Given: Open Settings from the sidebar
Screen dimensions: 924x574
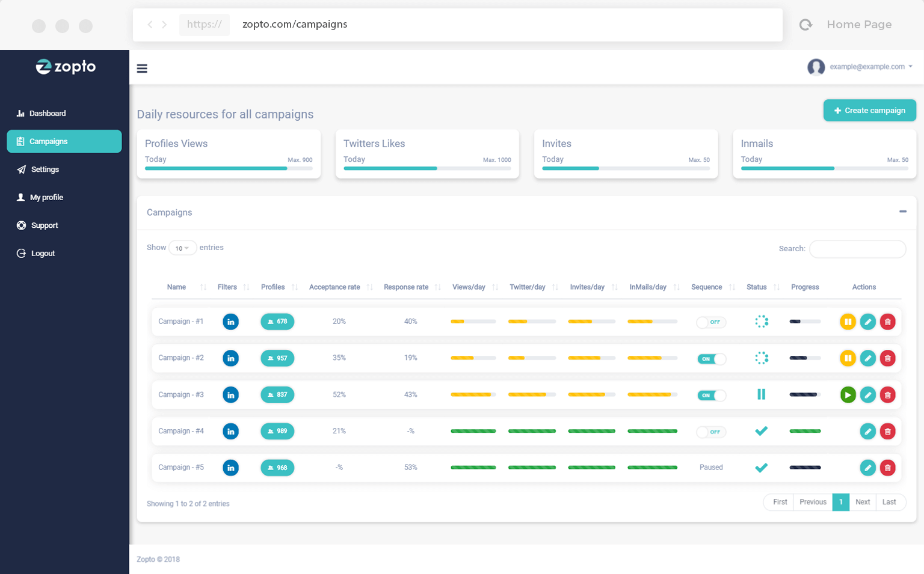Looking at the screenshot, I should tap(45, 169).
